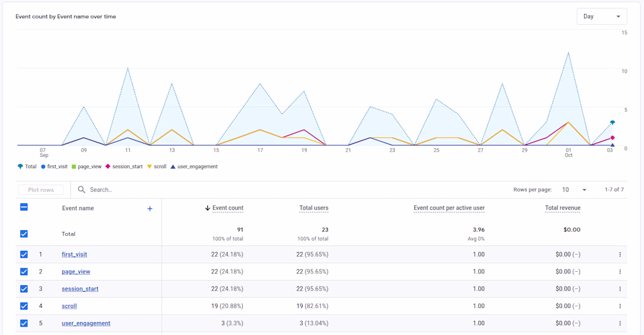Click the Event count sort arrow
The width and height of the screenshot is (644, 335).
(x=207, y=208)
